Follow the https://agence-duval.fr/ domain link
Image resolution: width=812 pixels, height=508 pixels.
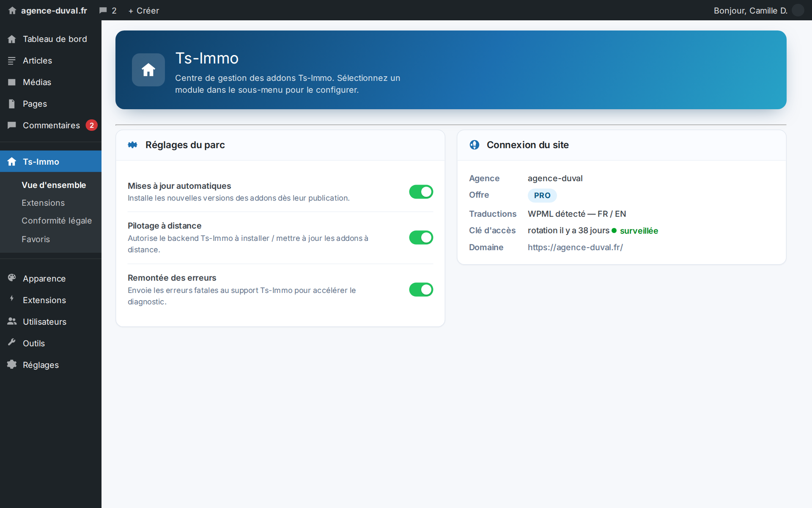tap(575, 247)
